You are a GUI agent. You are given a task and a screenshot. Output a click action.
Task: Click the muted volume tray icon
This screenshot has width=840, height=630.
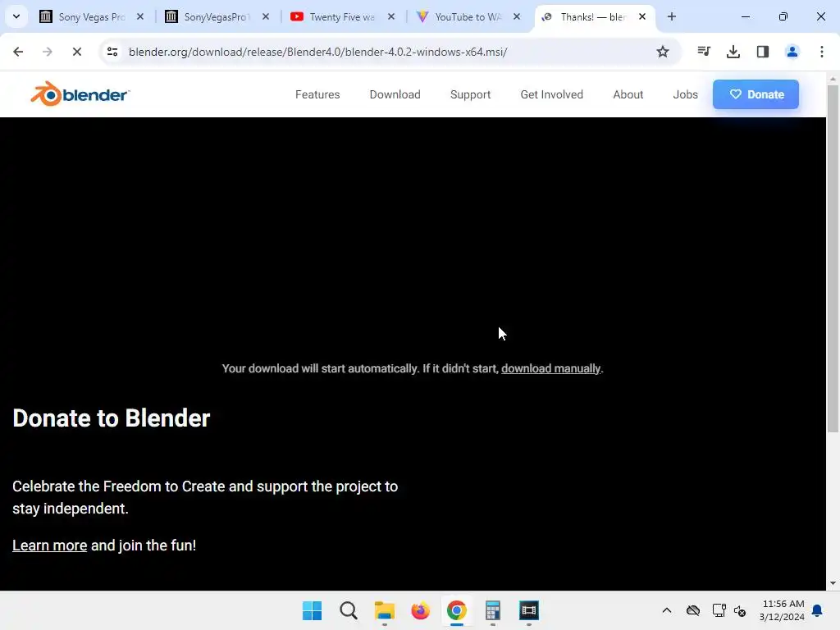740,610
